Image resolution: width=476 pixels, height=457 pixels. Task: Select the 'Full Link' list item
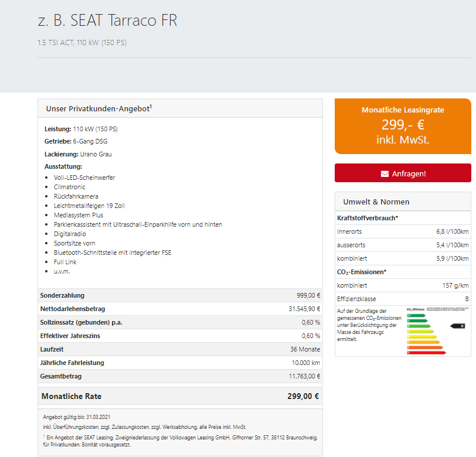(65, 262)
